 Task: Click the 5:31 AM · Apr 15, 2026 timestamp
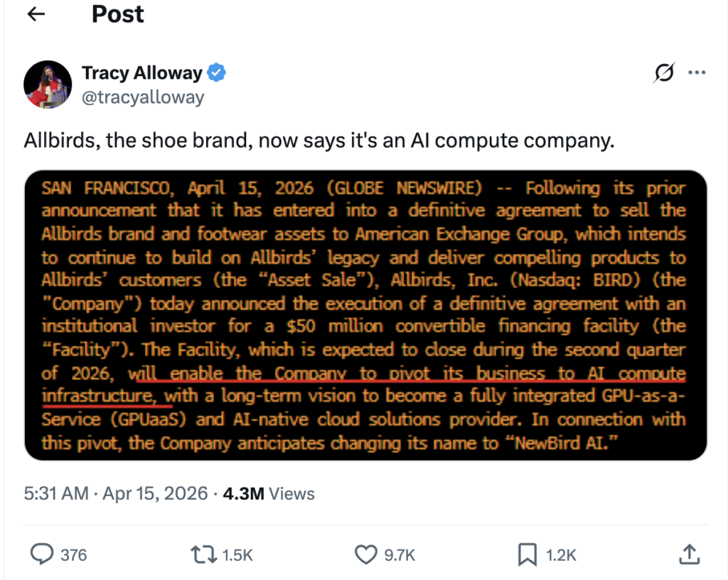point(116,493)
